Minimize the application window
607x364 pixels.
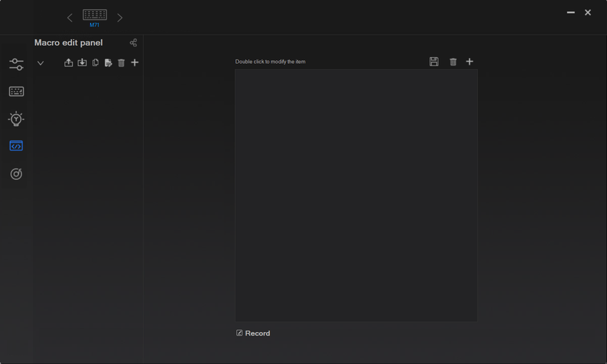[x=570, y=12]
